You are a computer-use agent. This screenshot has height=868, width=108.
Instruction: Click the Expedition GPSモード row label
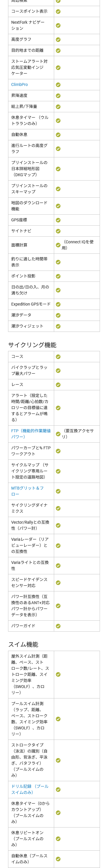pyautogui.click(x=31, y=304)
